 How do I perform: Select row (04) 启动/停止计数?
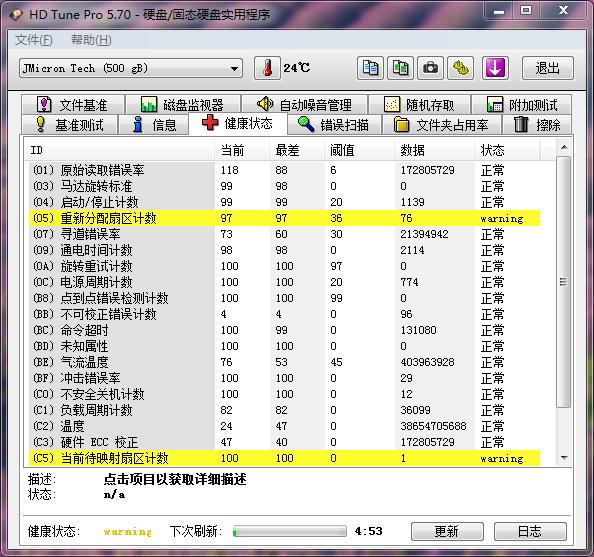tap(284, 202)
